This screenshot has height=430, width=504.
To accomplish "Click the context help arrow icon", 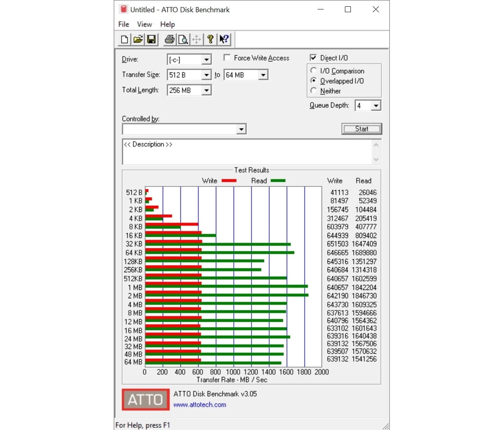I will click(224, 39).
